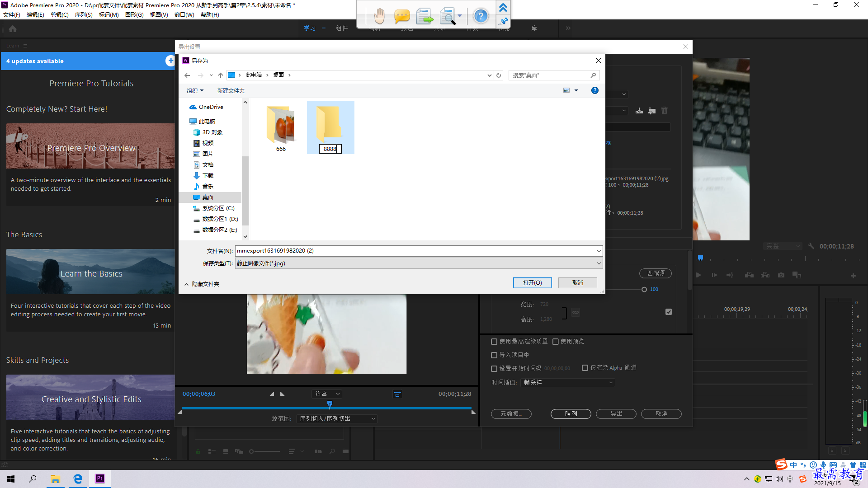Image resolution: width=868 pixels, height=488 pixels.
Task: Open the Edit menu
Action: point(35,15)
